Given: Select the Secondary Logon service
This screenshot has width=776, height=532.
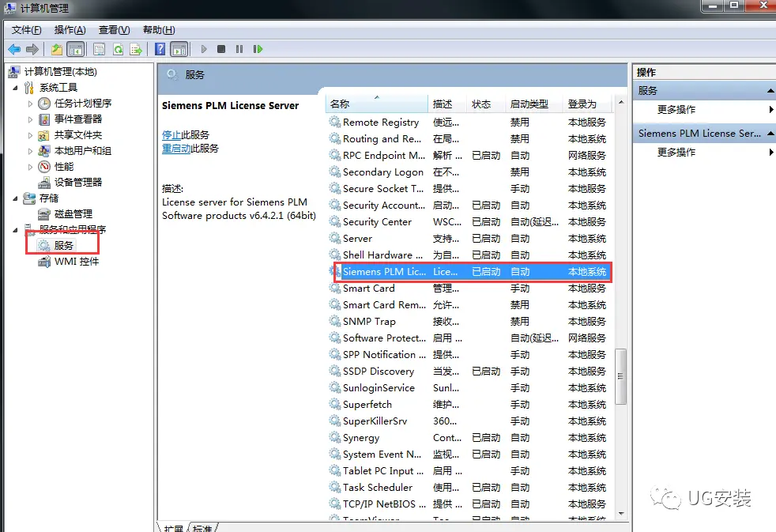Looking at the screenshot, I should pyautogui.click(x=470, y=172).
